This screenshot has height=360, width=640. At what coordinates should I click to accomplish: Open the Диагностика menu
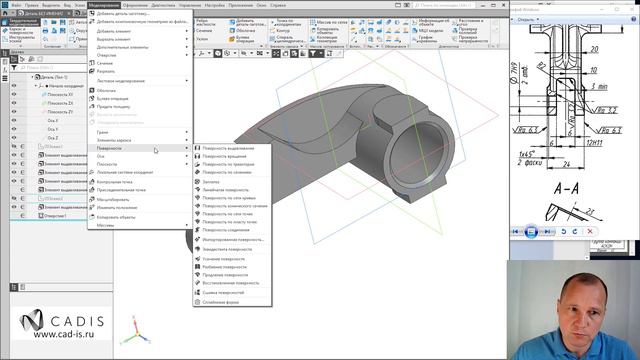[x=163, y=5]
